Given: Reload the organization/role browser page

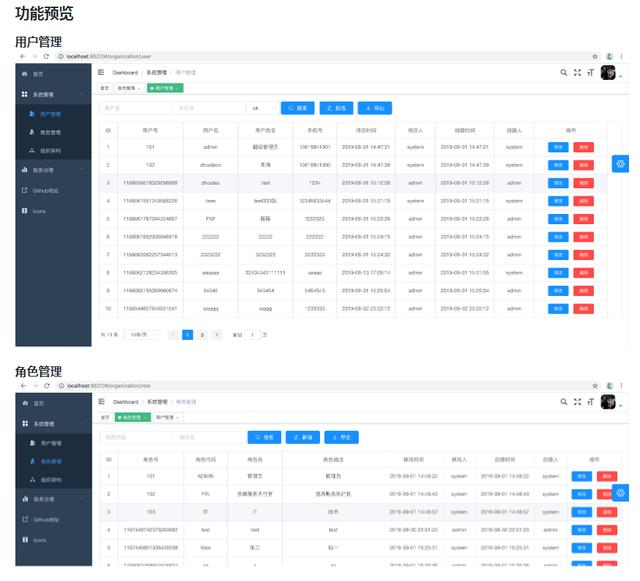Looking at the screenshot, I should [x=47, y=386].
